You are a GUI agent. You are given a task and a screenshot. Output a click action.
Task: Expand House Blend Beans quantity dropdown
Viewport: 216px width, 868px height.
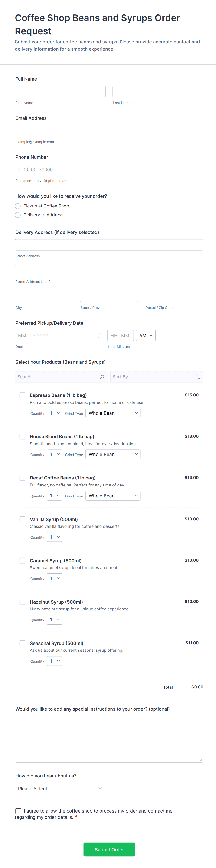(x=54, y=455)
